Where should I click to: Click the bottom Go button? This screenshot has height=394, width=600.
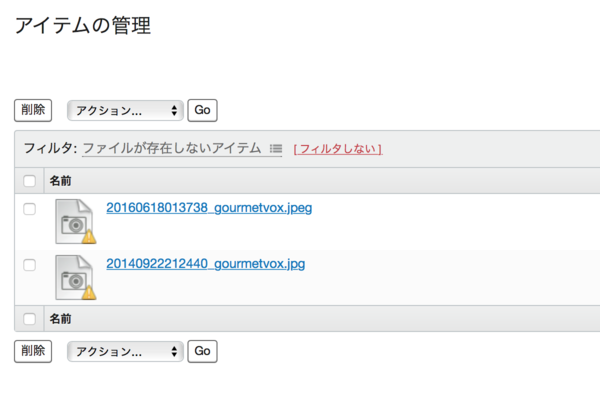[202, 352]
